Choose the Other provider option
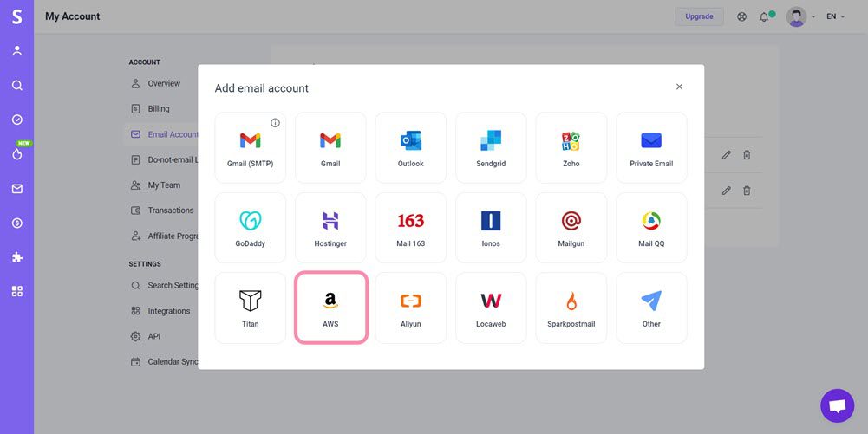Viewport: 868px width, 434px height. tap(651, 308)
